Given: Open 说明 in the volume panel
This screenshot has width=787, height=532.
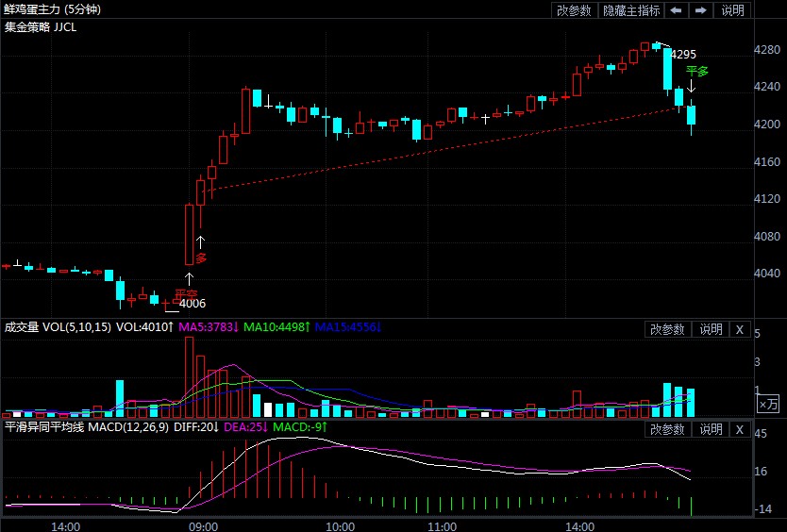Looking at the screenshot, I should pyautogui.click(x=711, y=329).
